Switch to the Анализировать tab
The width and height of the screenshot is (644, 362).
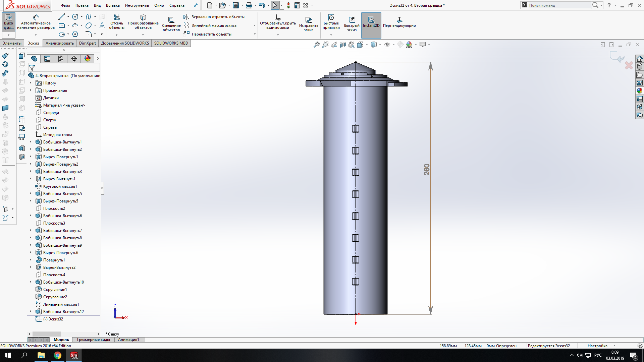(59, 43)
